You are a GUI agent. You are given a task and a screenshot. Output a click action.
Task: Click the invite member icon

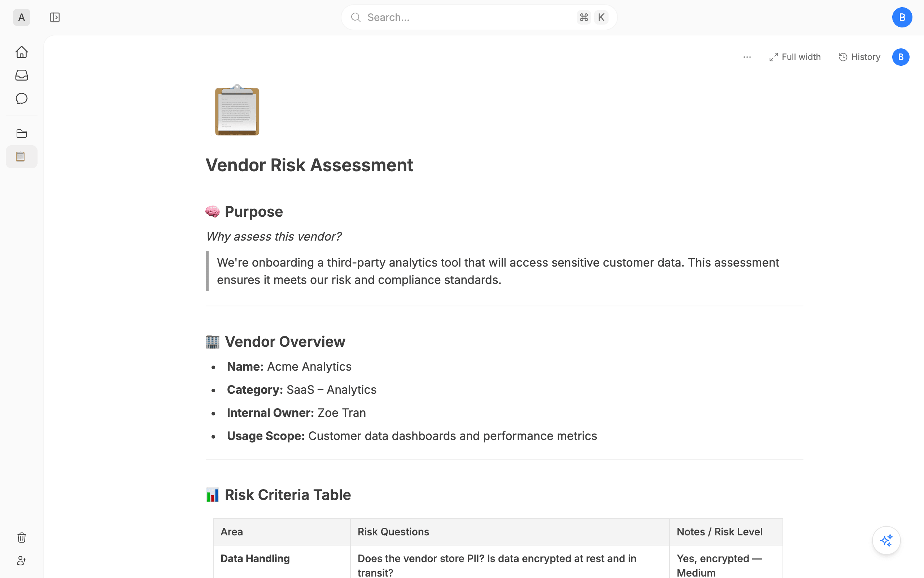click(21, 561)
